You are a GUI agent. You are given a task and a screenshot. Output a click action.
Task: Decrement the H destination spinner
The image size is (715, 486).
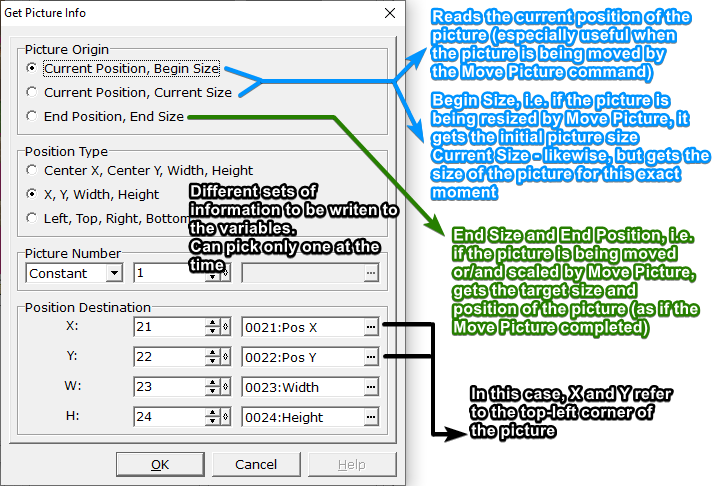tap(212, 421)
